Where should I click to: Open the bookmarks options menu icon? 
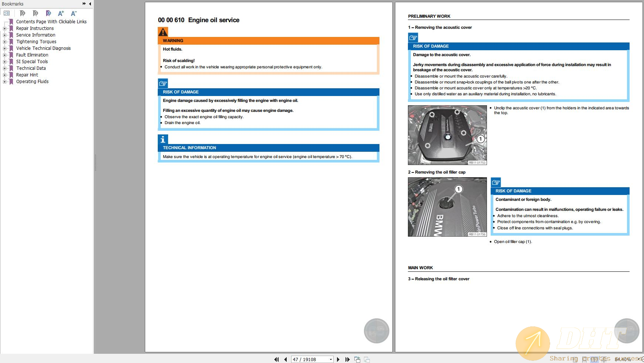(7, 13)
